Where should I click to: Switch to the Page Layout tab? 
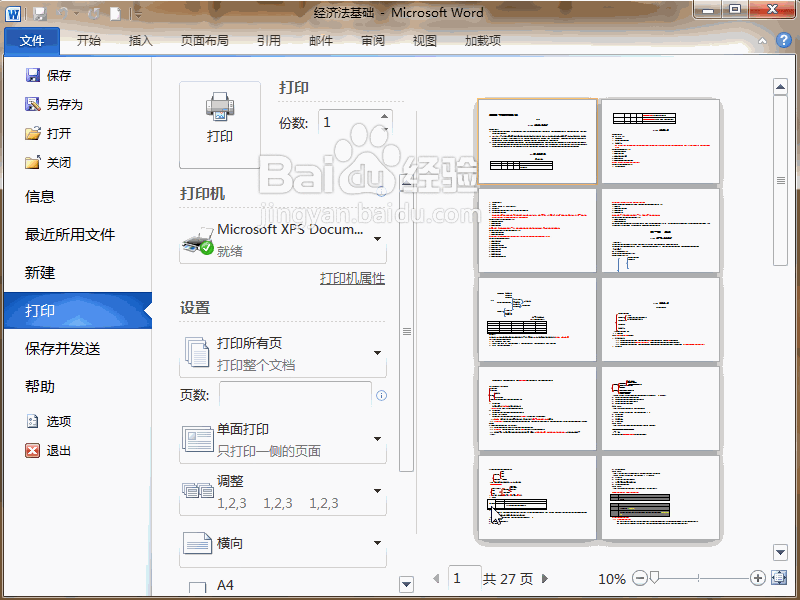tap(205, 40)
